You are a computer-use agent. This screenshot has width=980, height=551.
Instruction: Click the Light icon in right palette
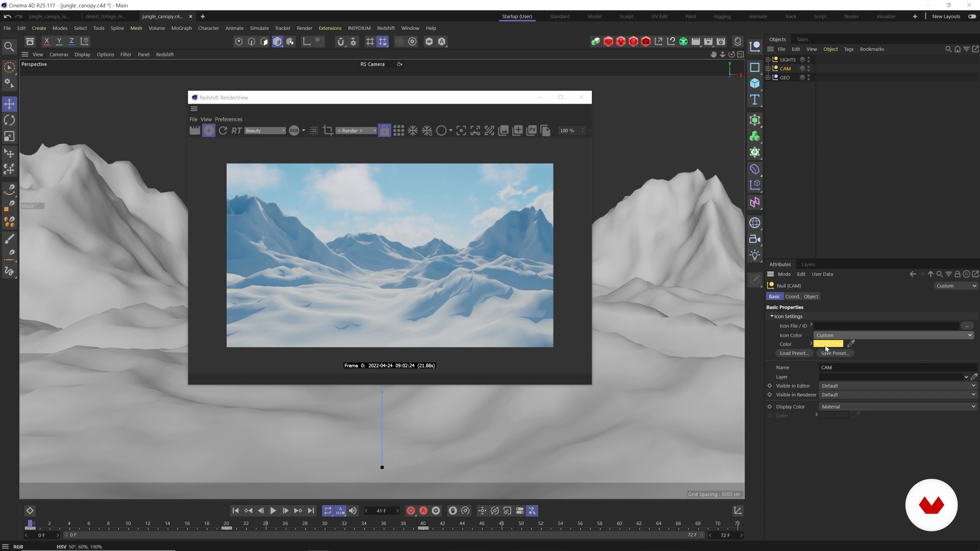[754, 255]
